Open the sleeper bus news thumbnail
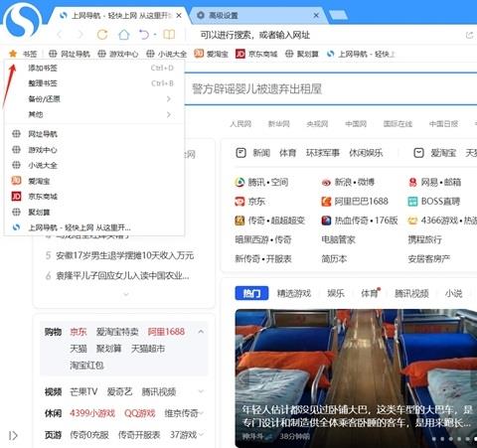 point(356,378)
